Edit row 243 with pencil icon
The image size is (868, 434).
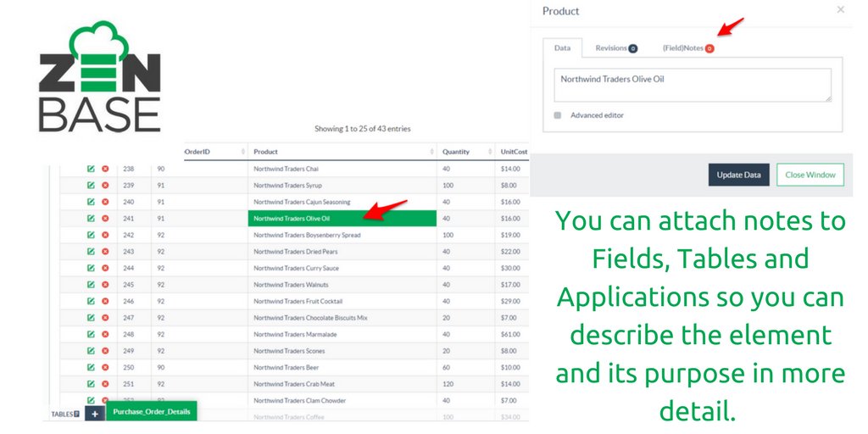coord(92,252)
